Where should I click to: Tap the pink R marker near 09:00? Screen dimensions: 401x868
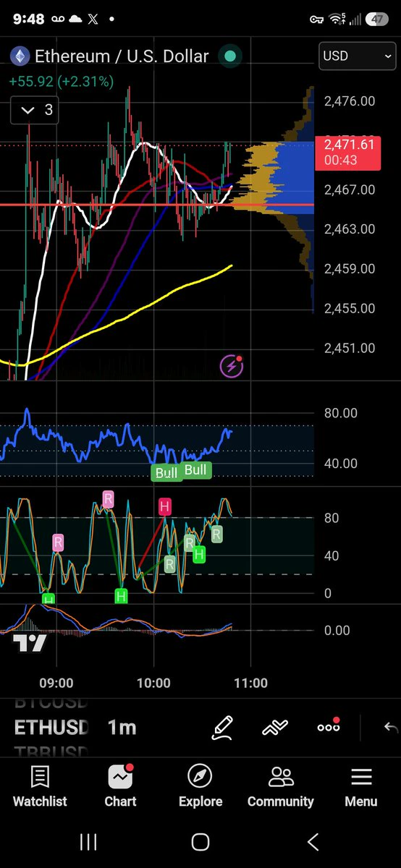point(58,542)
